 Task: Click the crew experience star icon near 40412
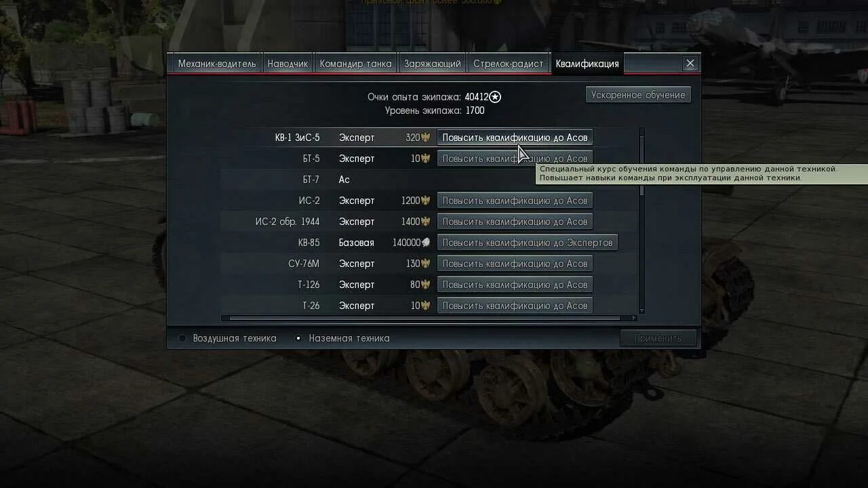(x=496, y=97)
